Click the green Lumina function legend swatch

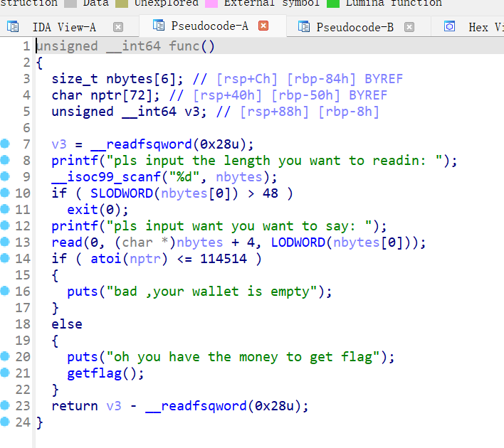pyautogui.click(x=333, y=3)
